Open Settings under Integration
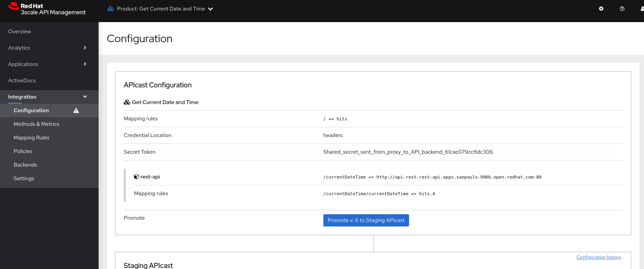Screen dimensions: 644x269 pos(49,179)
